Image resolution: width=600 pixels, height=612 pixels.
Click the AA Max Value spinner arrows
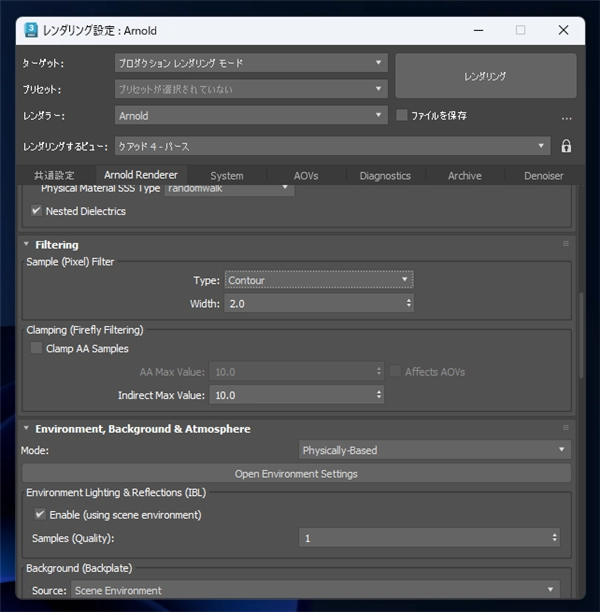379,371
